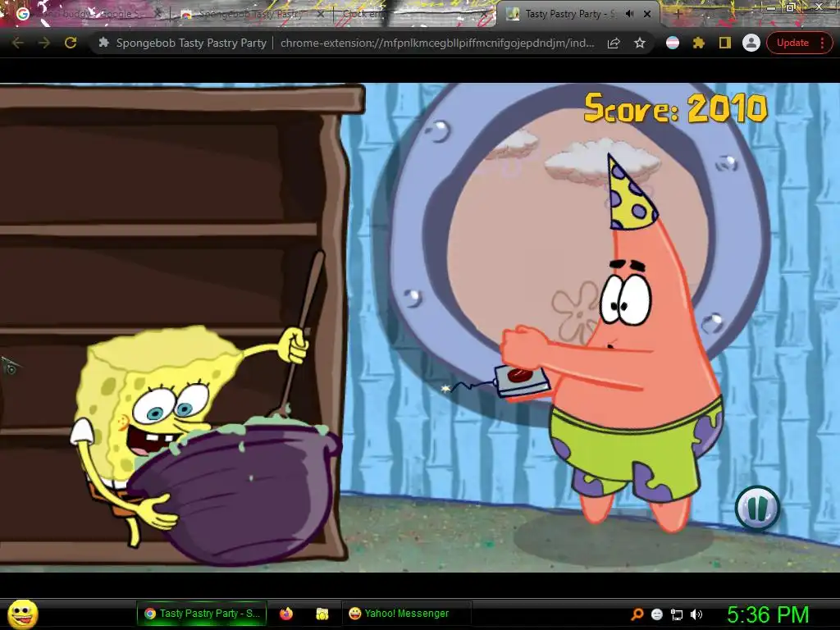
Task: Select the Tasty Pastry Party taskbar button
Action: pos(203,614)
